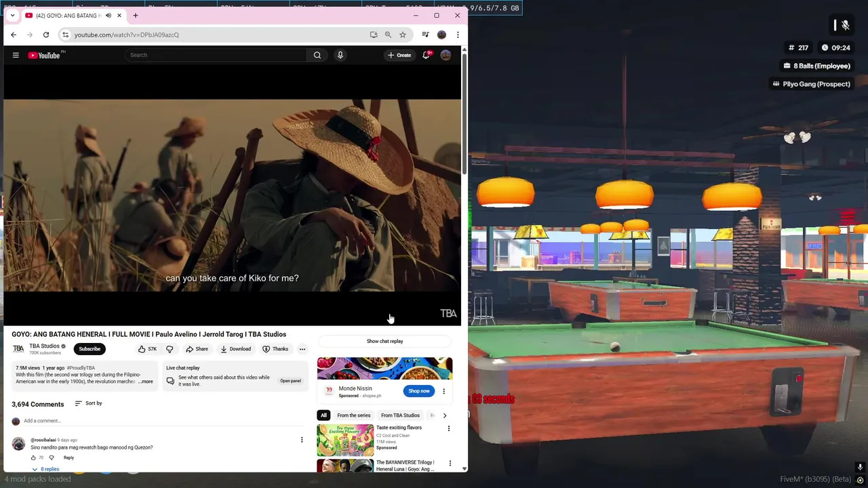Viewport: 868px width, 488px height.
Task: Click the 8 Balls (Employee) game label
Action: coord(816,66)
